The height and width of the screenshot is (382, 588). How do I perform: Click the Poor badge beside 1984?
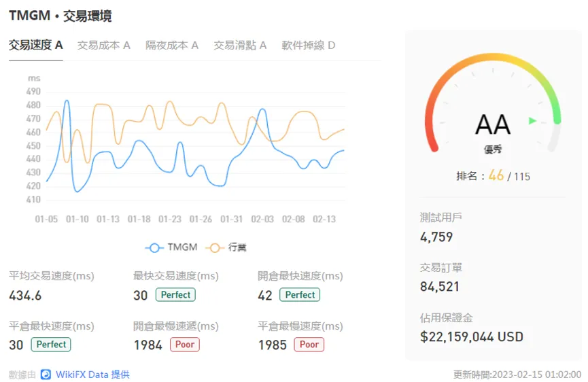tap(185, 344)
